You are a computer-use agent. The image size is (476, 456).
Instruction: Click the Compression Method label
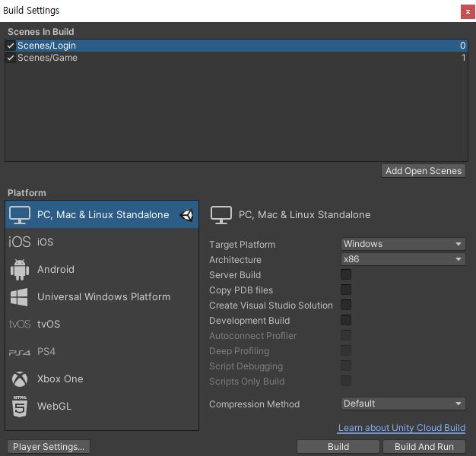255,404
